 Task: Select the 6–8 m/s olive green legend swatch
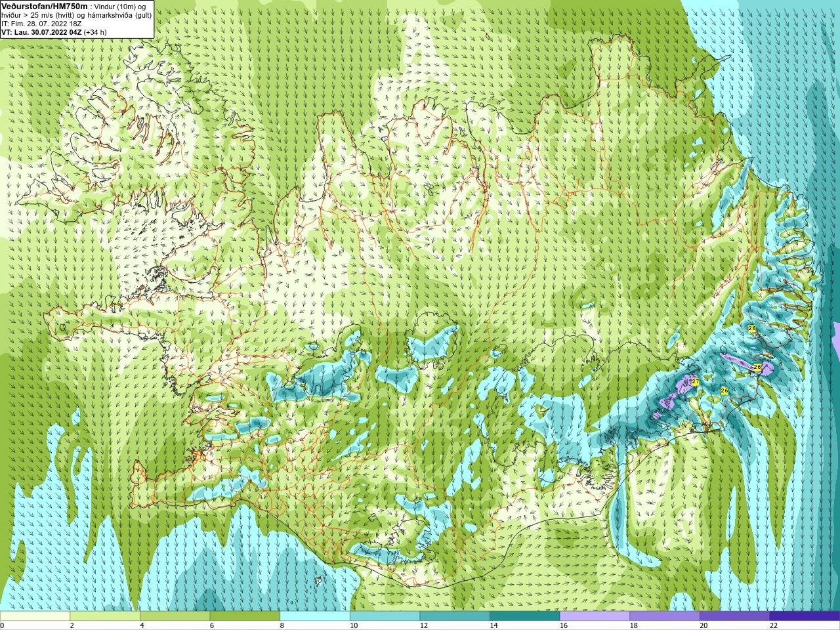pos(245,616)
